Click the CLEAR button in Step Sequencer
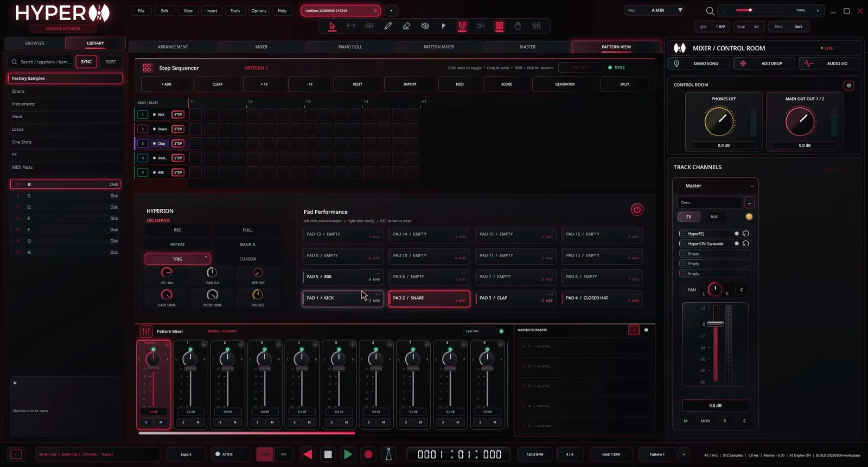Viewport: 868px width, 467px height. click(x=218, y=84)
